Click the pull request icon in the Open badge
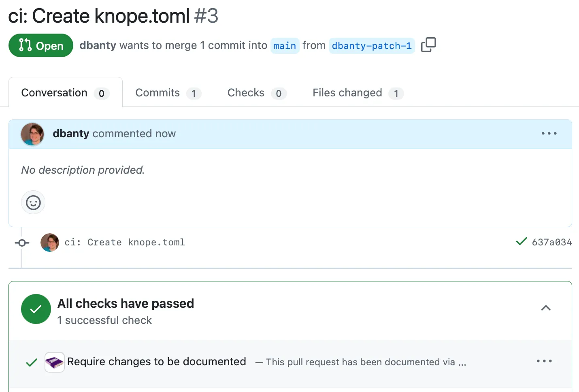 [x=25, y=45]
